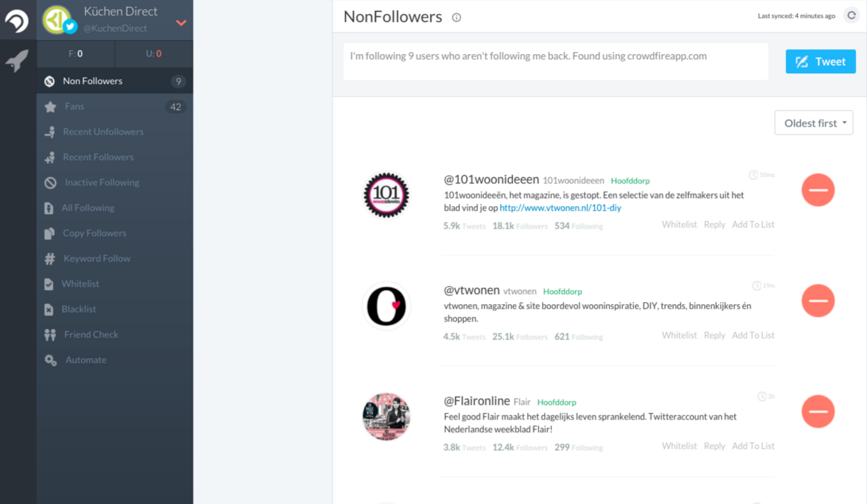Screen dimensions: 867x504
Task: Add @vtwonen to a list
Action: (x=753, y=335)
